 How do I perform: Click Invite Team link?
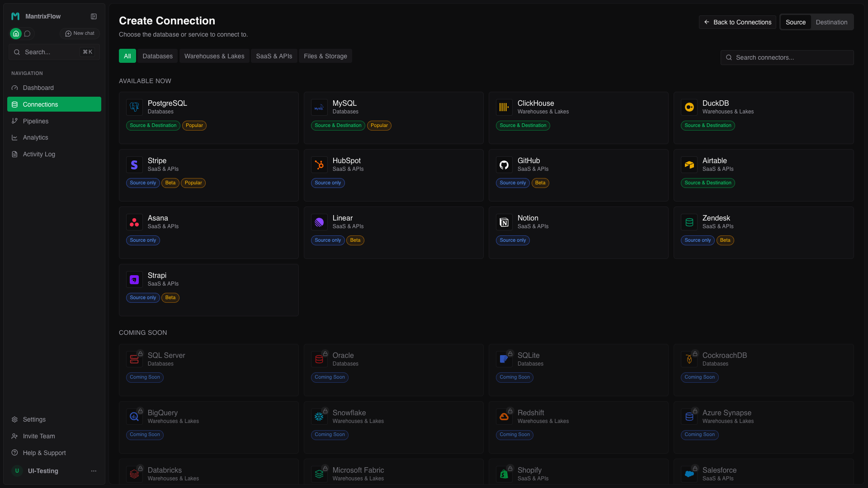[54, 436]
